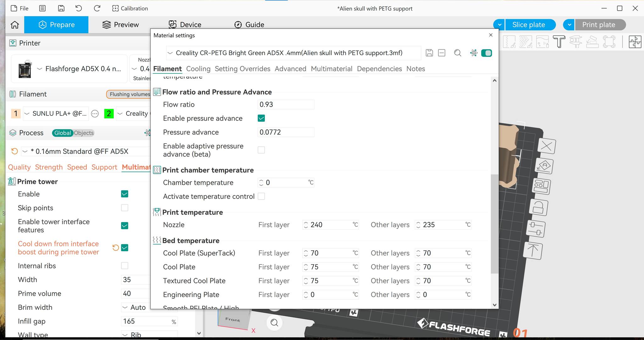Open the Assembly view puzzle icon
Screen dimensions: 644x340
[x=635, y=42]
